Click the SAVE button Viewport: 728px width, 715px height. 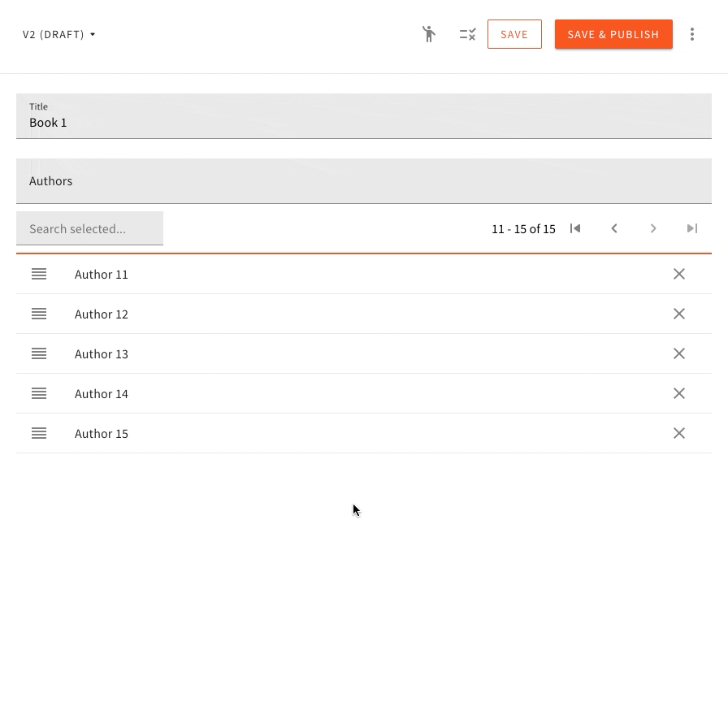click(x=514, y=34)
